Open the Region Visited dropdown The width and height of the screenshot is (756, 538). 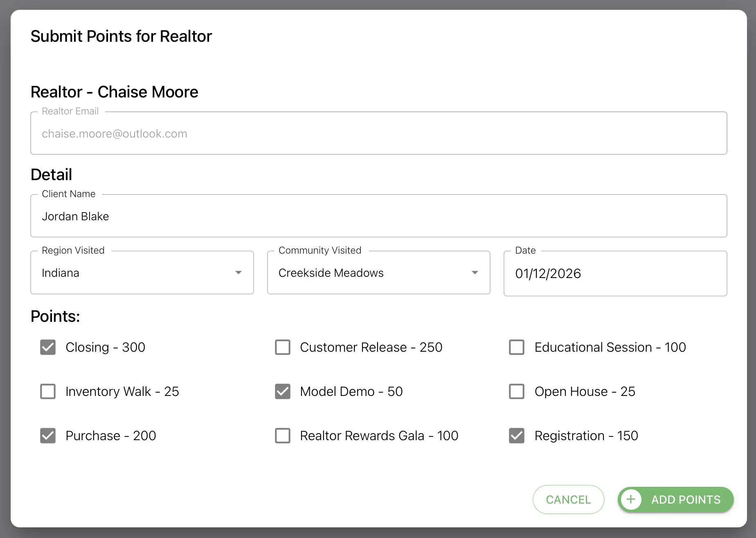(142, 273)
